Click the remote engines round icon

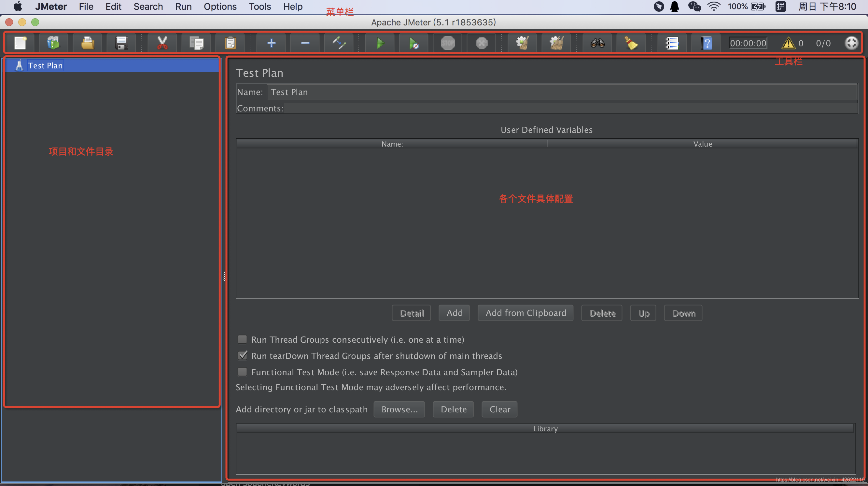[851, 43]
